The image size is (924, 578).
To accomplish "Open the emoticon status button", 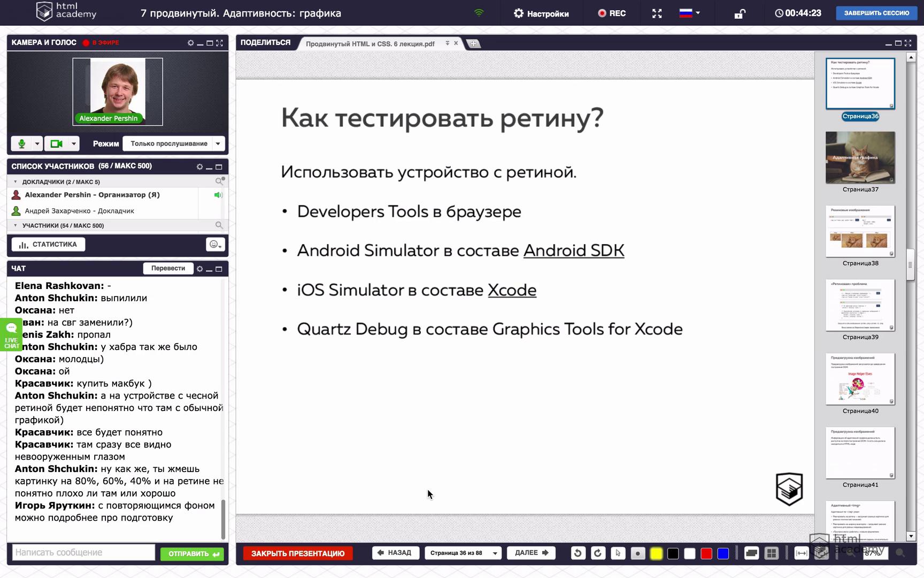I will click(x=215, y=245).
